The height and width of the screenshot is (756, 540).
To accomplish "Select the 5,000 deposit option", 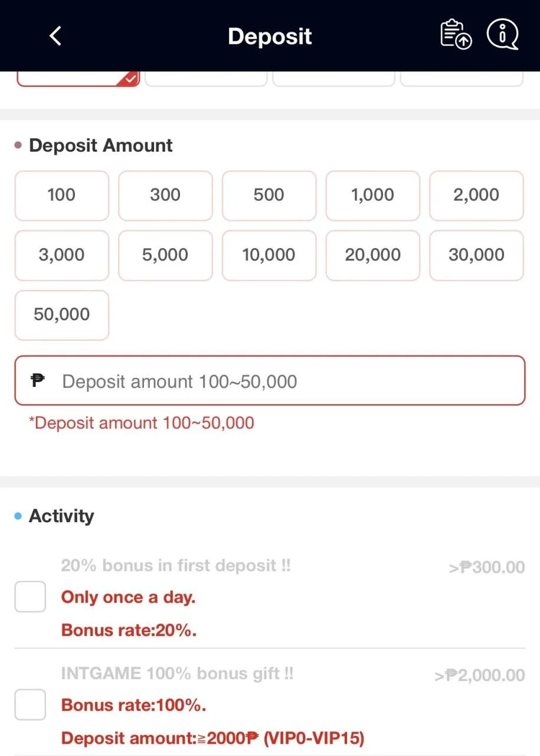I will (x=165, y=255).
